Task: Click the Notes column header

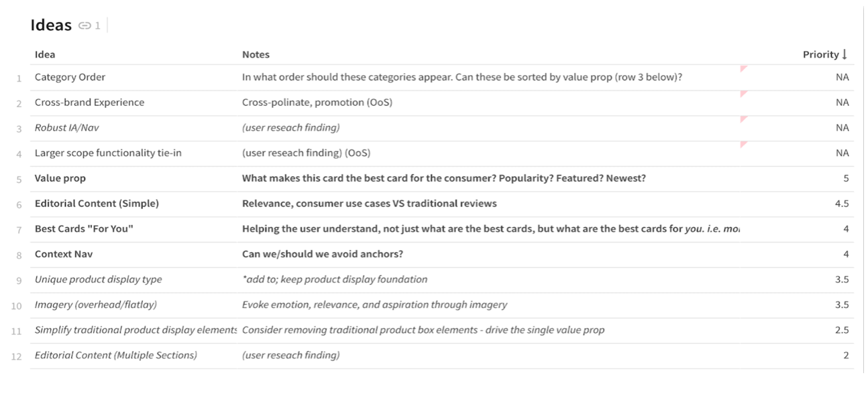Action: coord(256,54)
